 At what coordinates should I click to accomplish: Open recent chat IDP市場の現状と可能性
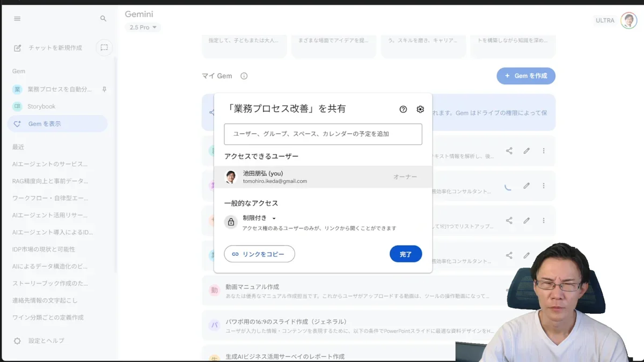(43, 249)
